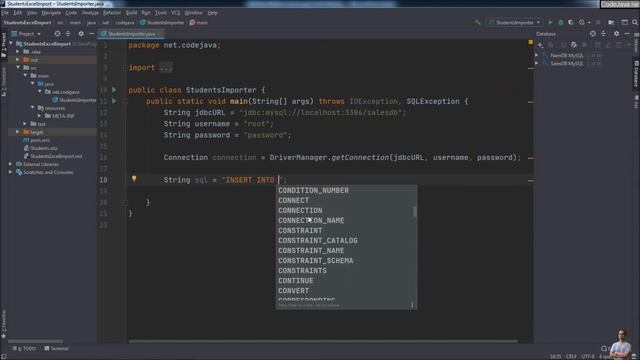Click UTF-8 encoding in status bar
The image size is (640, 360).
tap(588, 356)
